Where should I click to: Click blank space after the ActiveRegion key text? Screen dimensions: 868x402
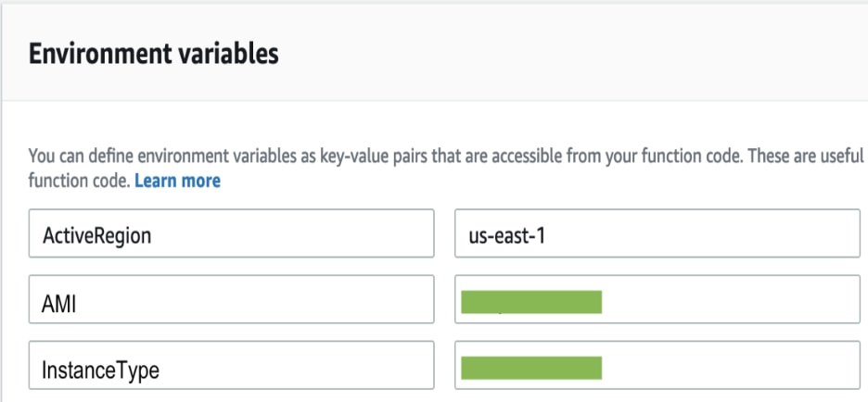click(293, 233)
